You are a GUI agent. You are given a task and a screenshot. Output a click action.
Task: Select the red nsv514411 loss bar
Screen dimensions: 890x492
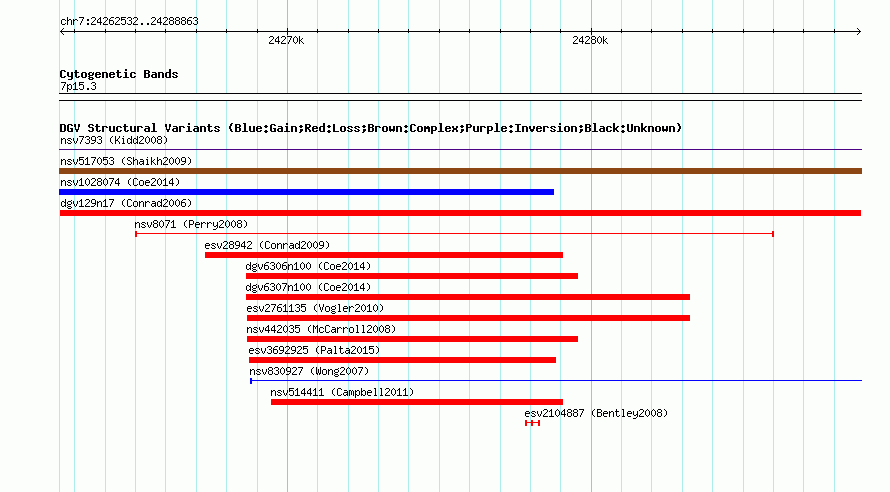417,402
